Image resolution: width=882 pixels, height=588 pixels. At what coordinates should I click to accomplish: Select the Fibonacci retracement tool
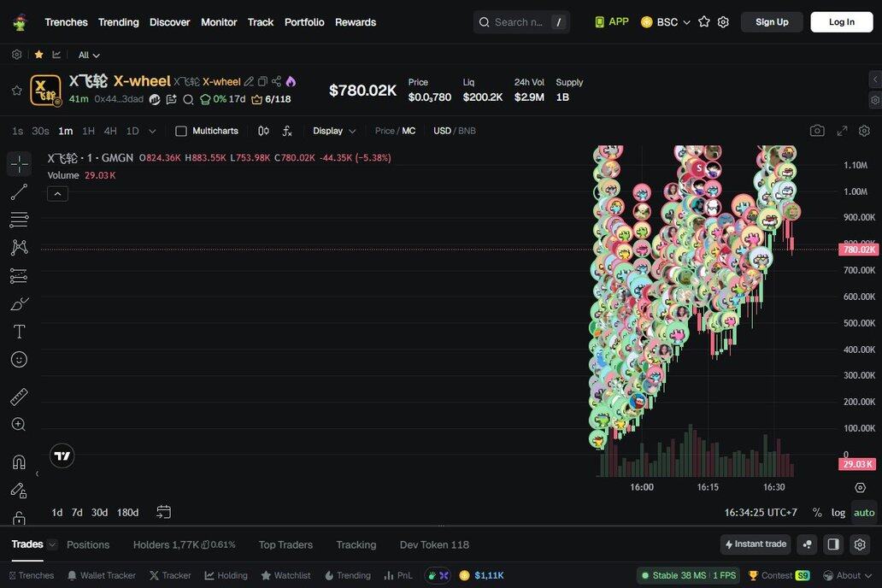tap(19, 220)
